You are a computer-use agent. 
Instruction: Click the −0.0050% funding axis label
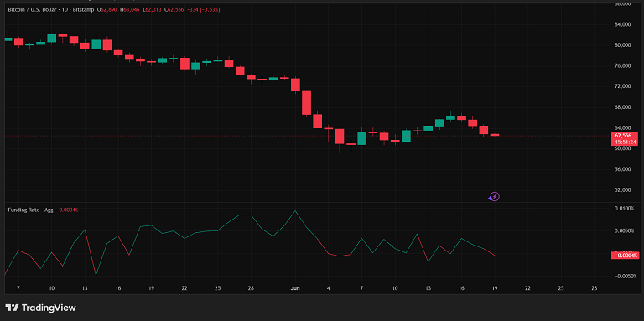(x=625, y=276)
